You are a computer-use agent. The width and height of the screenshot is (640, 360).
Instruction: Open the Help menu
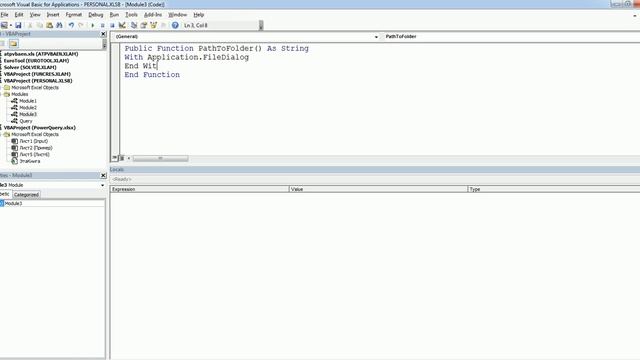[x=199, y=15]
